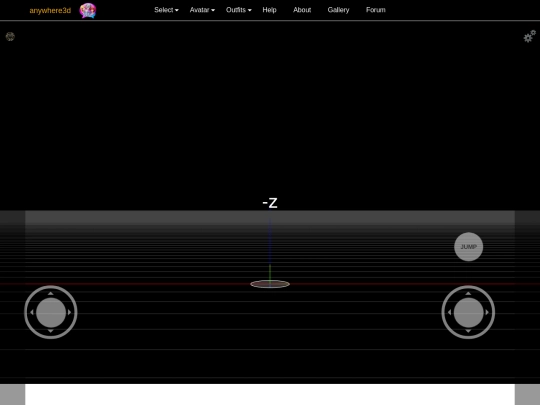Go to the About page
This screenshot has height=405, width=540.
302,10
